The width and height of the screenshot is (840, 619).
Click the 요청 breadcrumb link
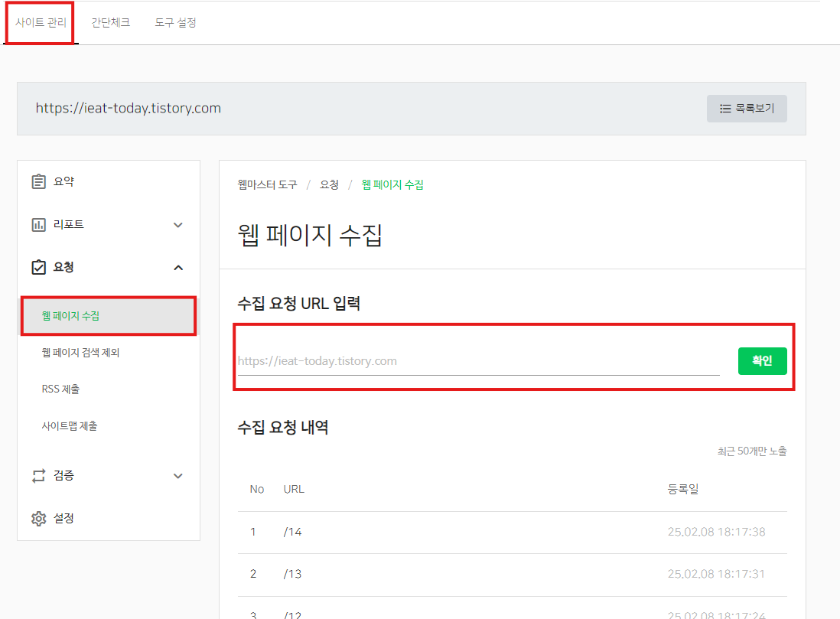pos(329,185)
